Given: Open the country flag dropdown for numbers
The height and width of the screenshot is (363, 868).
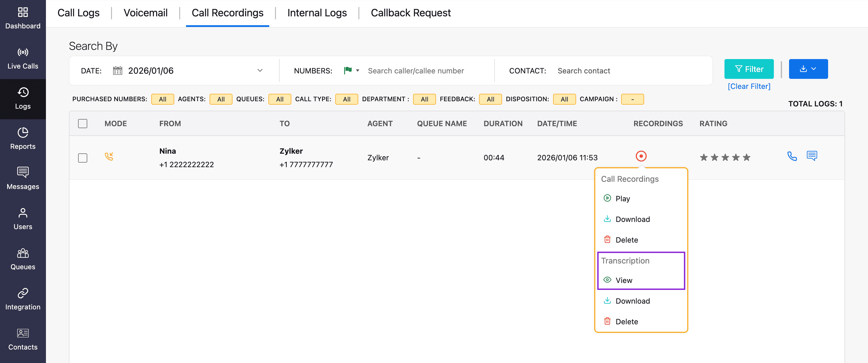Looking at the screenshot, I should (351, 70).
